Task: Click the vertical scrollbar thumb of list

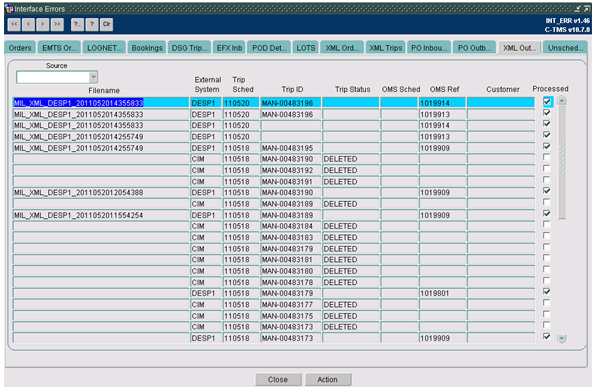Action: pyautogui.click(x=562, y=162)
